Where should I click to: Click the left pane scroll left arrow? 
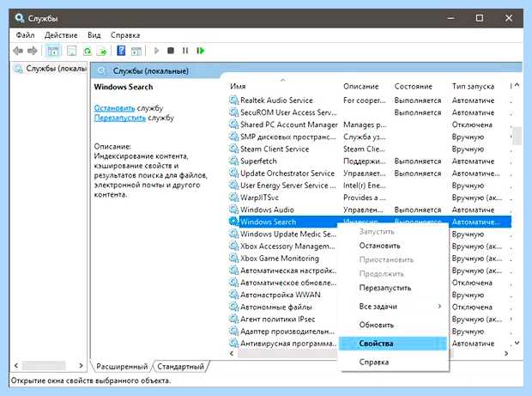(x=16, y=365)
